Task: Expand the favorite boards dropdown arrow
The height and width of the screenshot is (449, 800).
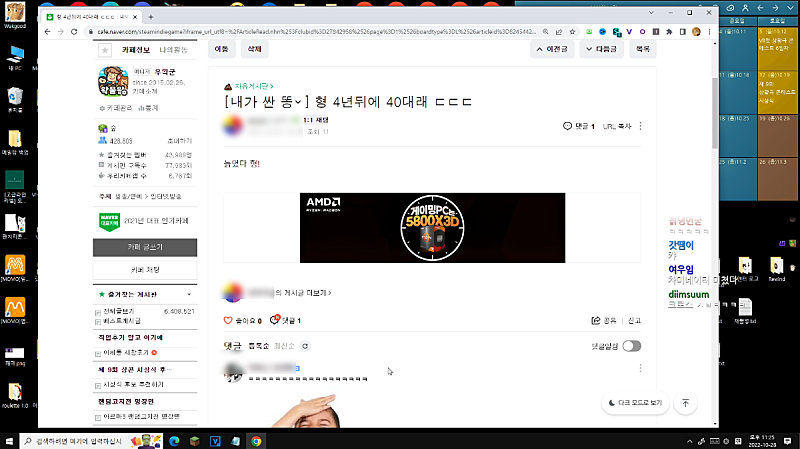Action: click(189, 294)
